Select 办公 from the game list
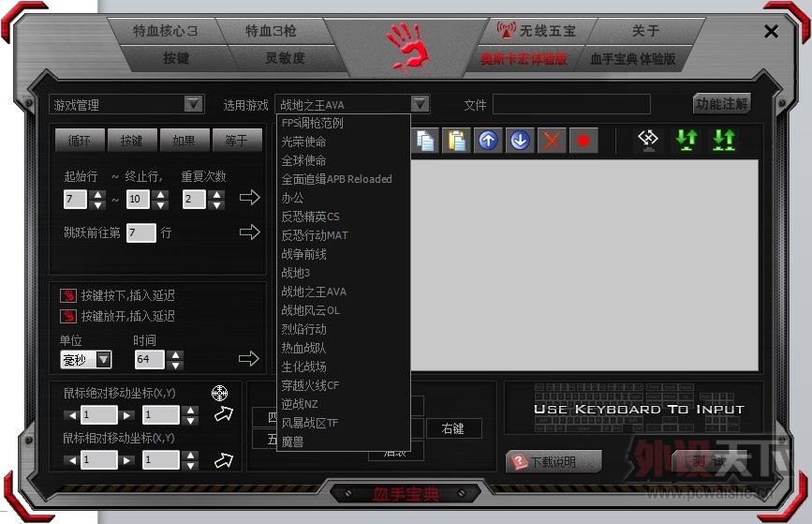The width and height of the screenshot is (812, 524). [x=344, y=198]
